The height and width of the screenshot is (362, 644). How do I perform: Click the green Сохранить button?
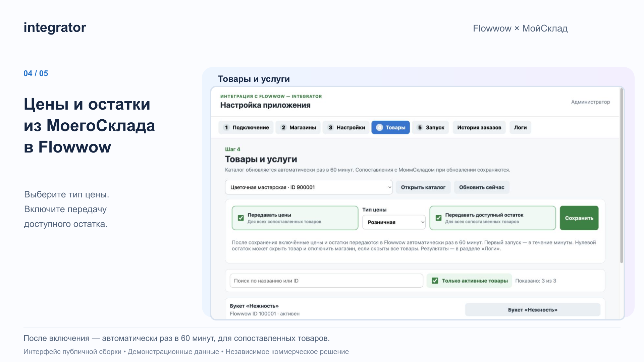pos(579,218)
